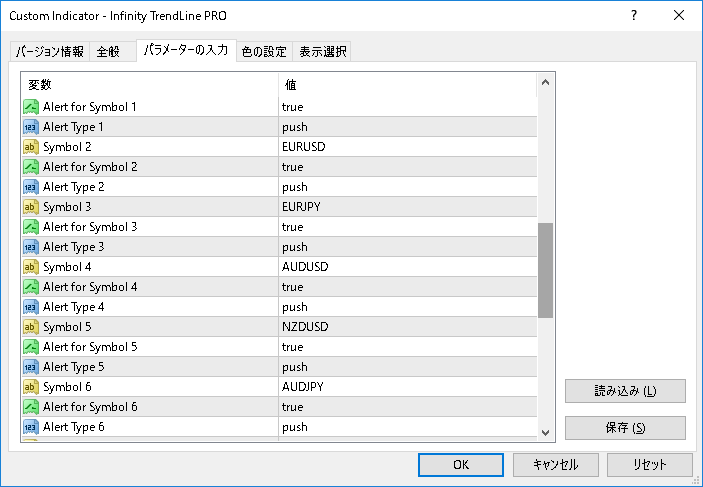Click the 読み込み (L) button

(625, 391)
